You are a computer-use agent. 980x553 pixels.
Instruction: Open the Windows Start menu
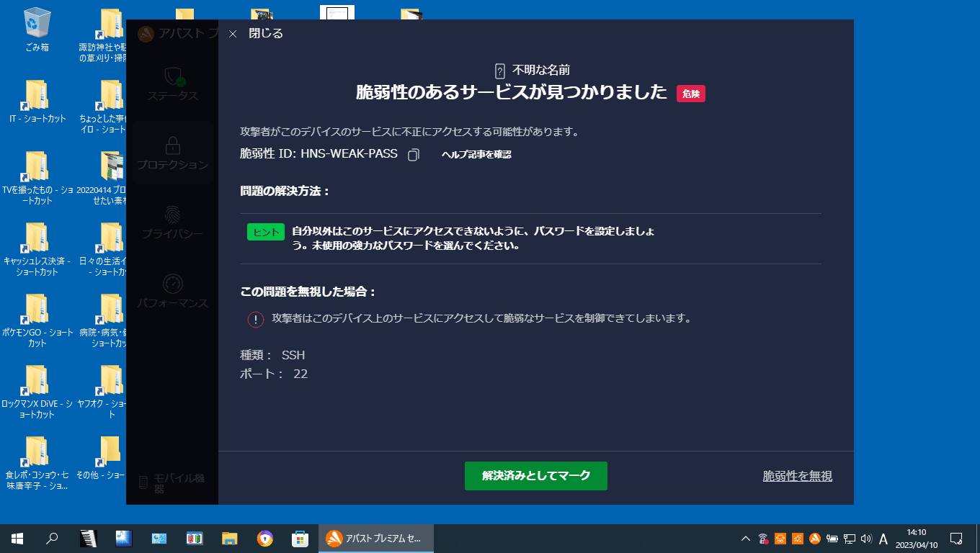pos(17,538)
